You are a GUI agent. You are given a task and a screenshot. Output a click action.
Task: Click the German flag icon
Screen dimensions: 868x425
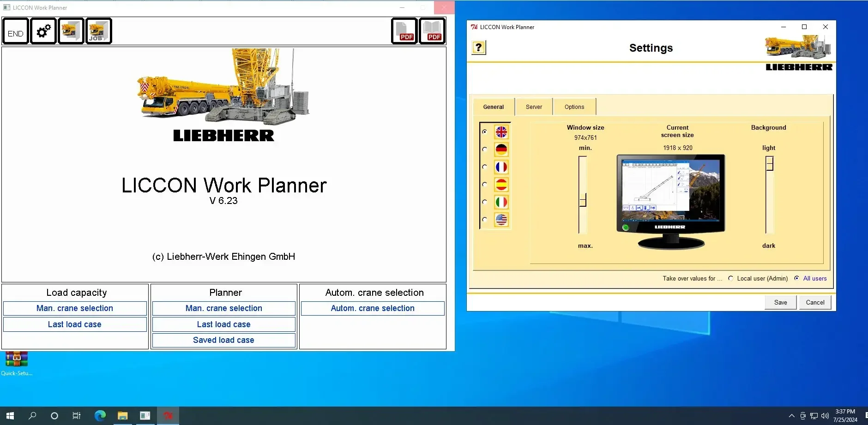501,150
